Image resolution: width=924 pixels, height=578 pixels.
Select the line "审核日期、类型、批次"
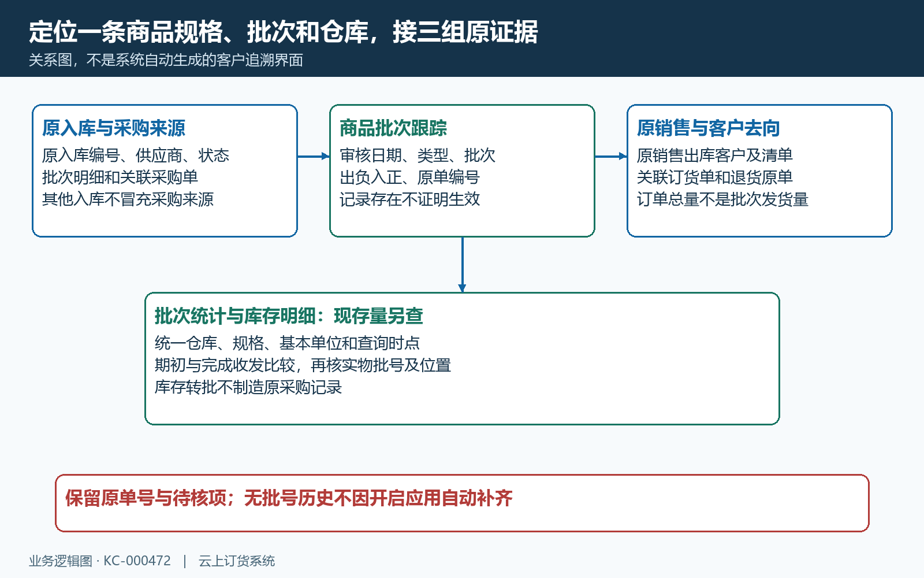point(418,155)
